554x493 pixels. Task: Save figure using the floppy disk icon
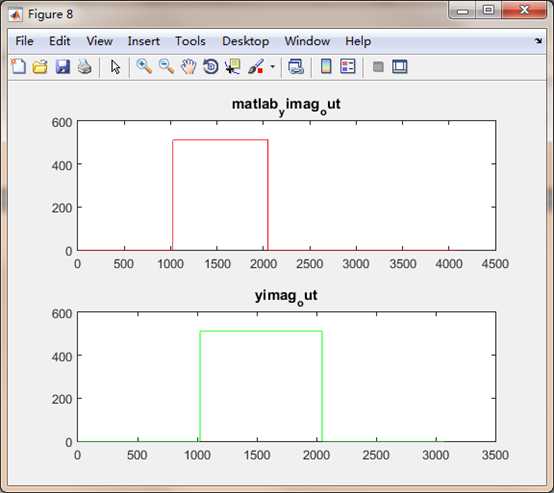63,66
